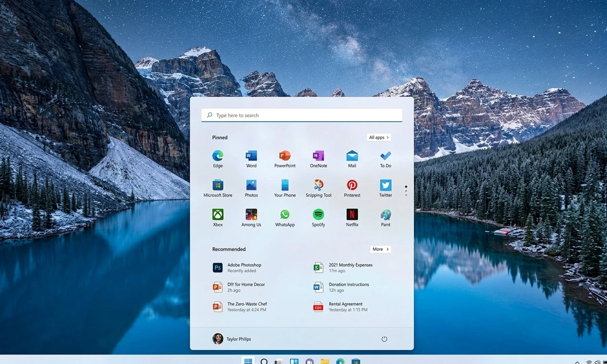607x364 pixels.
Task: Launch the Mail app
Action: pyautogui.click(x=352, y=157)
